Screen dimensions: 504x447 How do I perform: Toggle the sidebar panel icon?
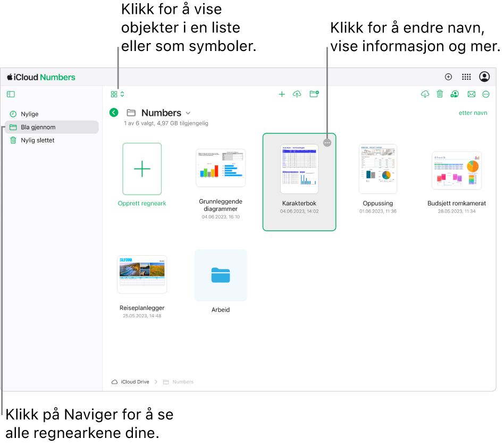click(x=11, y=94)
